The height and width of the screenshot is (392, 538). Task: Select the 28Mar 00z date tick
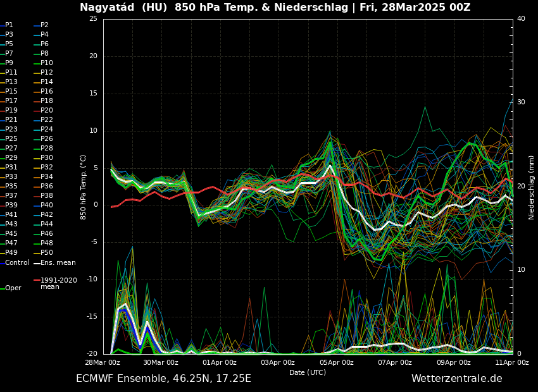coord(103,362)
